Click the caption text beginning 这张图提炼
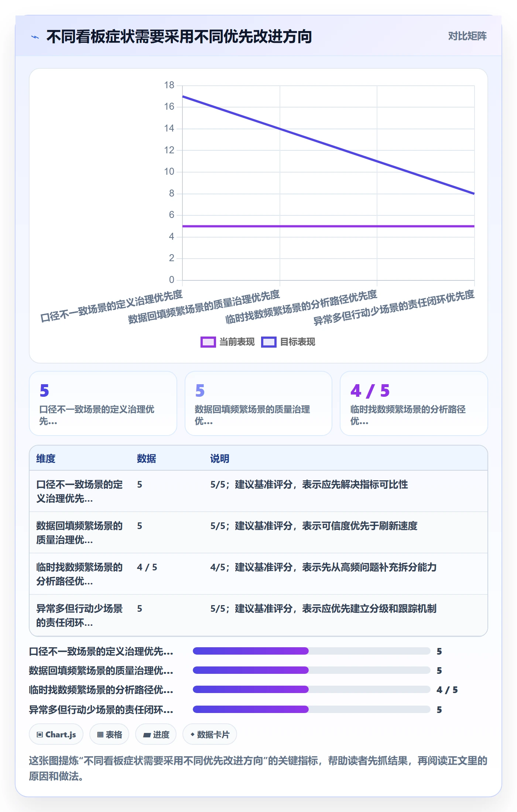The height and width of the screenshot is (812, 517). (x=258, y=768)
